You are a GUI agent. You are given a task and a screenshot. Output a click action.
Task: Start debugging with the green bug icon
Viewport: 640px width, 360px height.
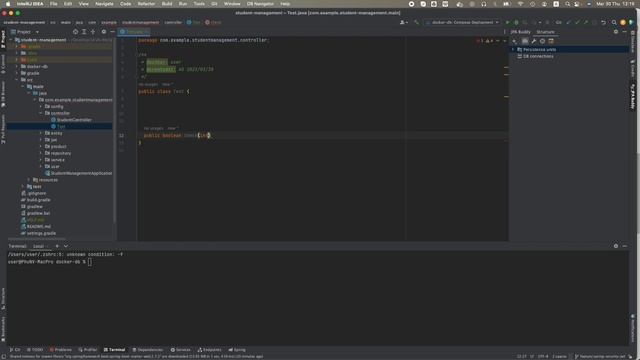coord(516,22)
